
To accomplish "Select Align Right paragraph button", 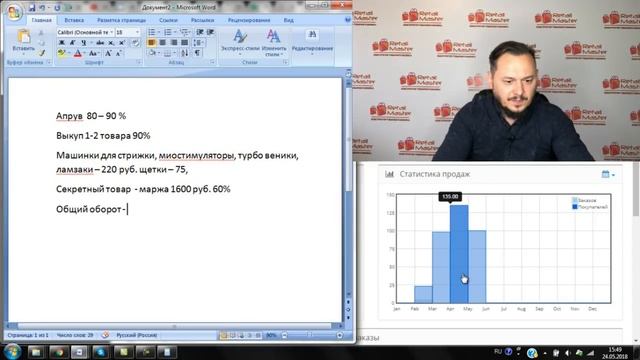I will pyautogui.click(x=173, y=43).
